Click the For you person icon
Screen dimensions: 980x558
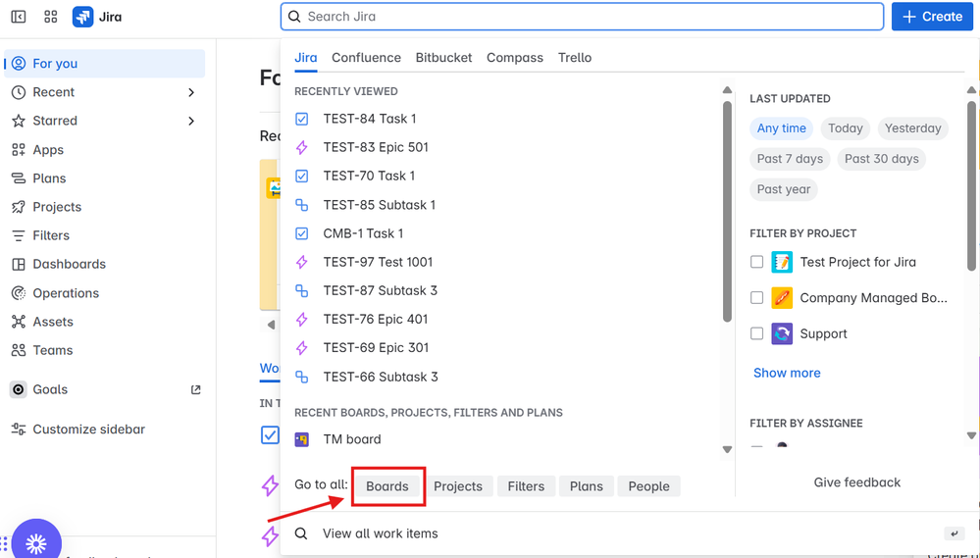point(19,63)
